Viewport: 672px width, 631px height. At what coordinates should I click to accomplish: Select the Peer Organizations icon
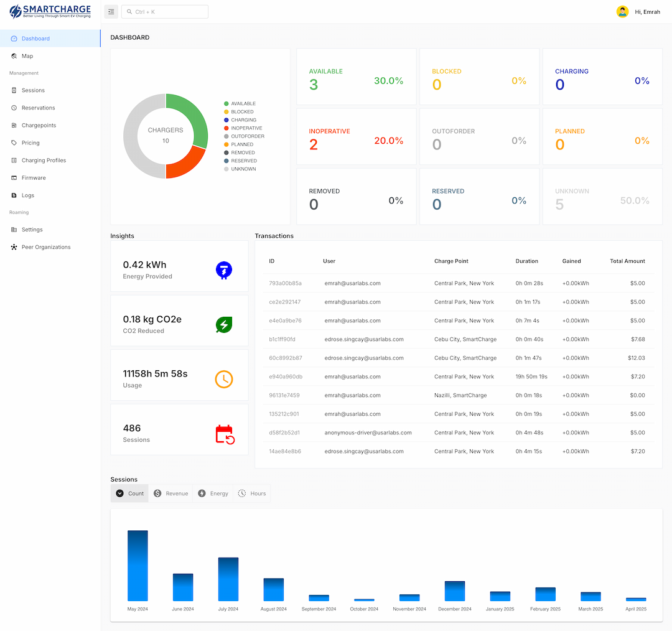coord(14,246)
